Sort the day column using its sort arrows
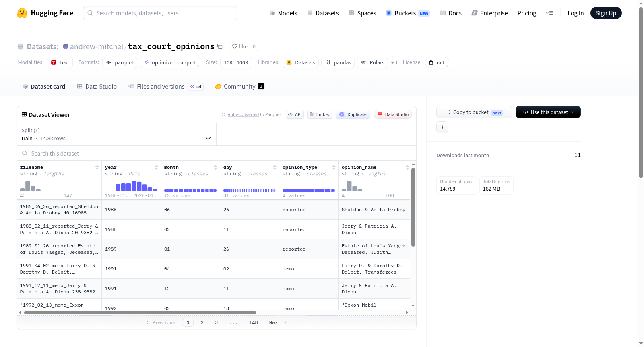The height and width of the screenshot is (347, 644). pos(275,167)
